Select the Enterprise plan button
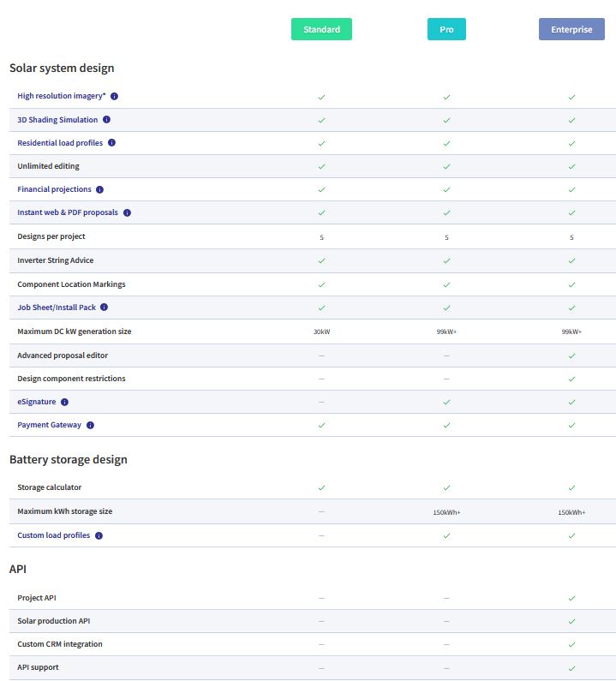Image resolution: width=616 pixels, height=681 pixels. coord(571,29)
